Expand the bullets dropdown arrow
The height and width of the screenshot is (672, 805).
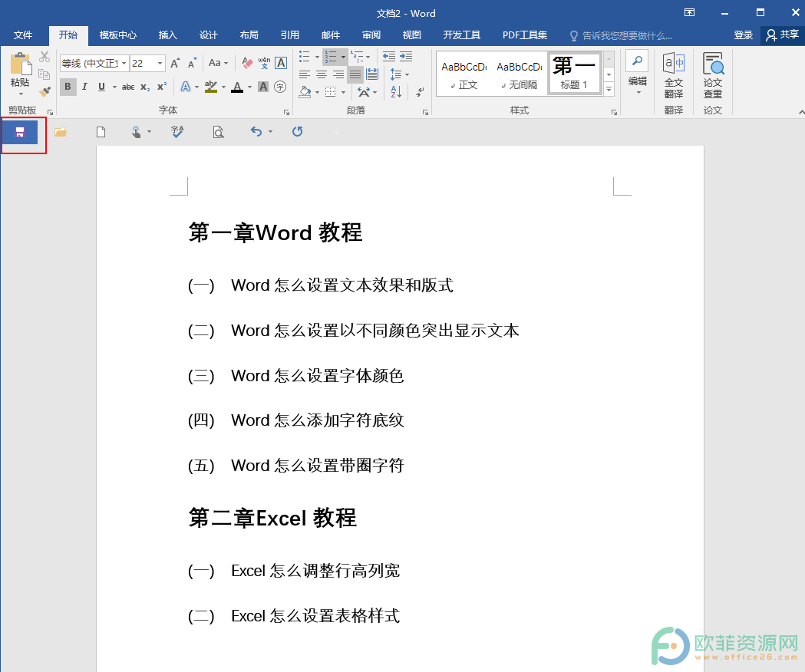(317, 57)
